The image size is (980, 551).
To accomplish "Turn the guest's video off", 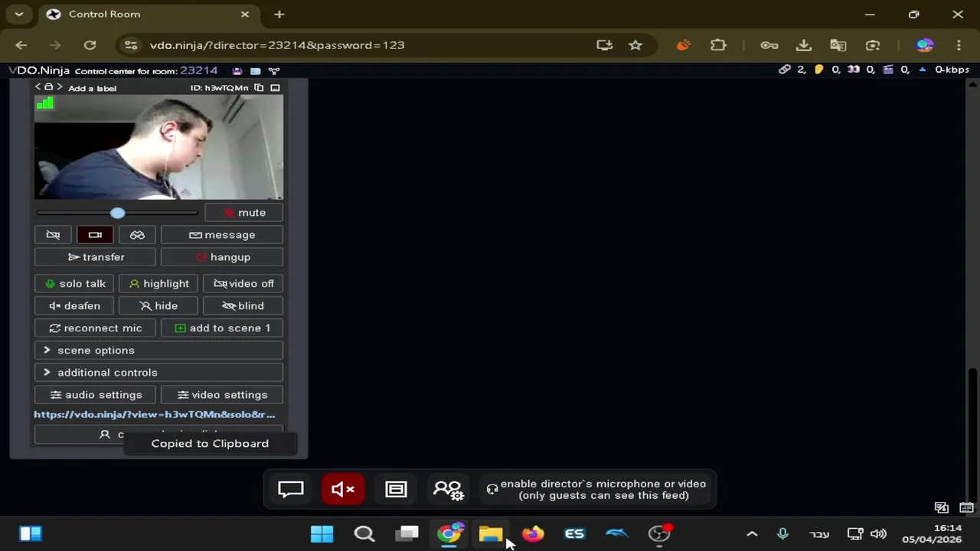I will pyautogui.click(x=243, y=283).
